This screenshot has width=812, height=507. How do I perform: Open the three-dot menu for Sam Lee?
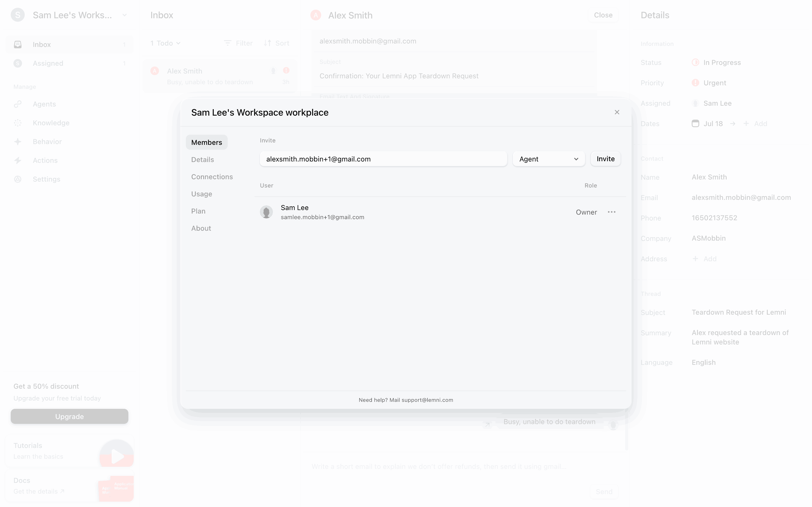coord(611,212)
